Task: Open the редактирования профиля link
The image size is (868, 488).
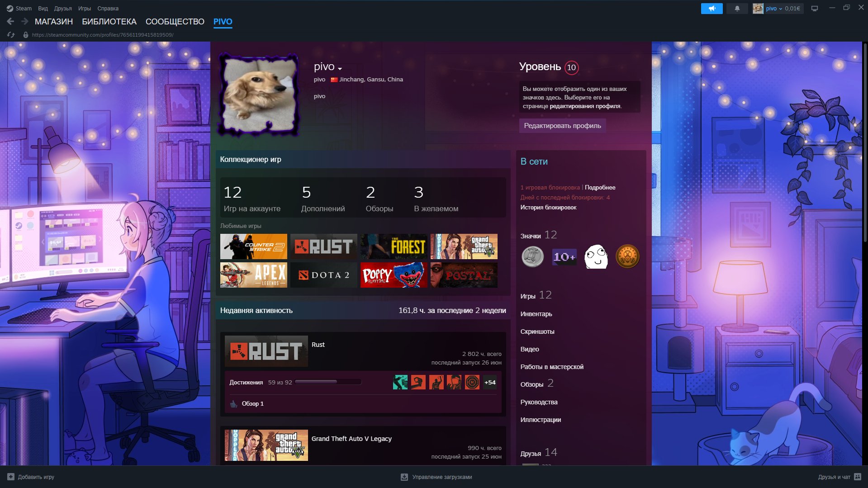Action: 585,106
